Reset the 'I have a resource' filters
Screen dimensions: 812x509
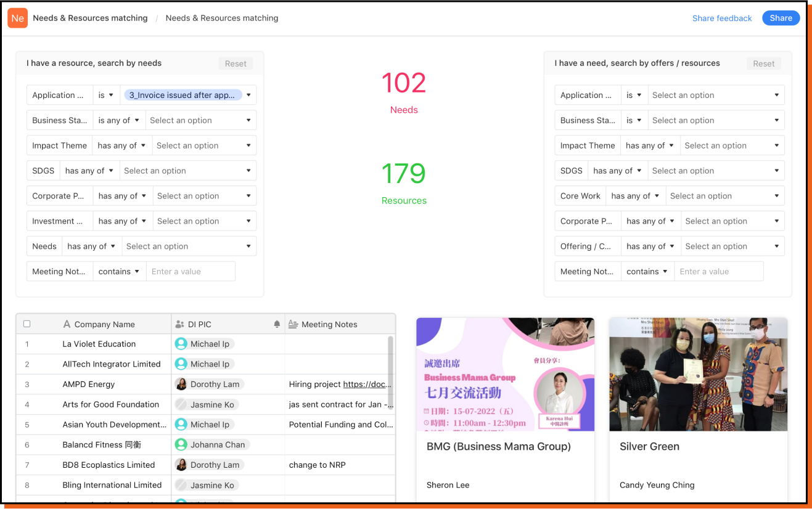236,63
